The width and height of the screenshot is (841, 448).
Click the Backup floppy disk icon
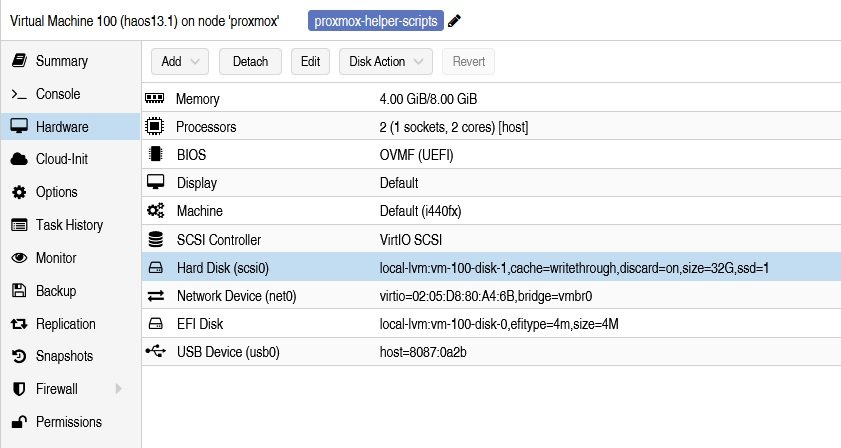click(18, 291)
